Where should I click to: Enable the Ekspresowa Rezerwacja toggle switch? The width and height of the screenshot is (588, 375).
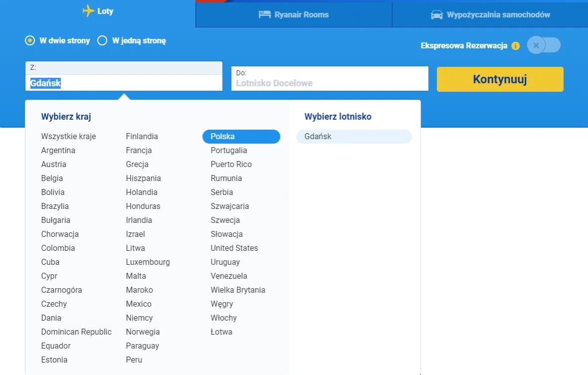pyautogui.click(x=544, y=45)
